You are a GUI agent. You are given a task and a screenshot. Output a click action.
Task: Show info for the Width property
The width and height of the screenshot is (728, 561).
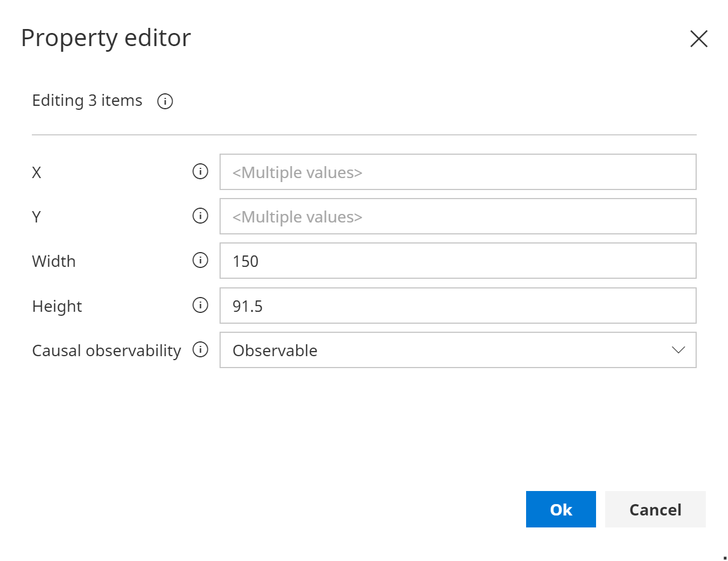(200, 261)
